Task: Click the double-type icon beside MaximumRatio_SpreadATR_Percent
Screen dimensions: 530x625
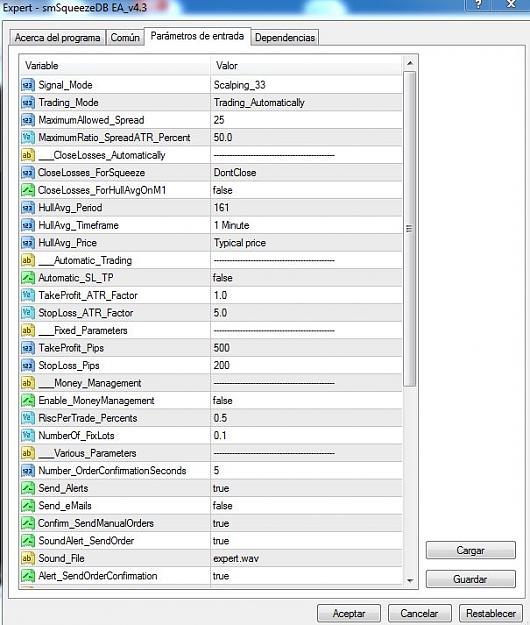Action: coord(28,138)
